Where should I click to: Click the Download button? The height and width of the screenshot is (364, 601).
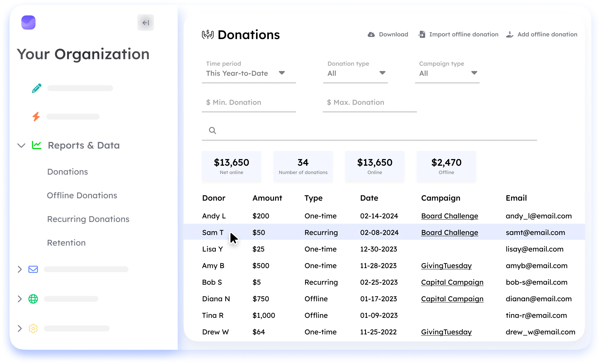pos(388,34)
